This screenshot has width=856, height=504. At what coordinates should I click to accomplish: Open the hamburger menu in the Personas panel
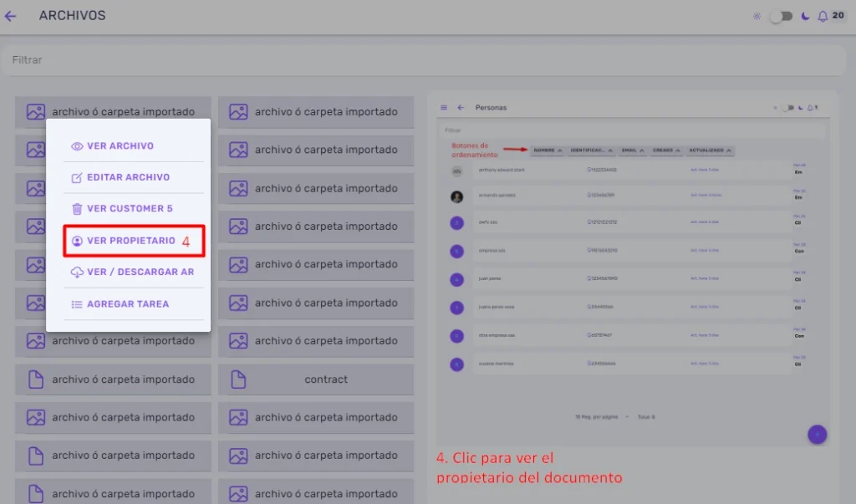[x=444, y=108]
